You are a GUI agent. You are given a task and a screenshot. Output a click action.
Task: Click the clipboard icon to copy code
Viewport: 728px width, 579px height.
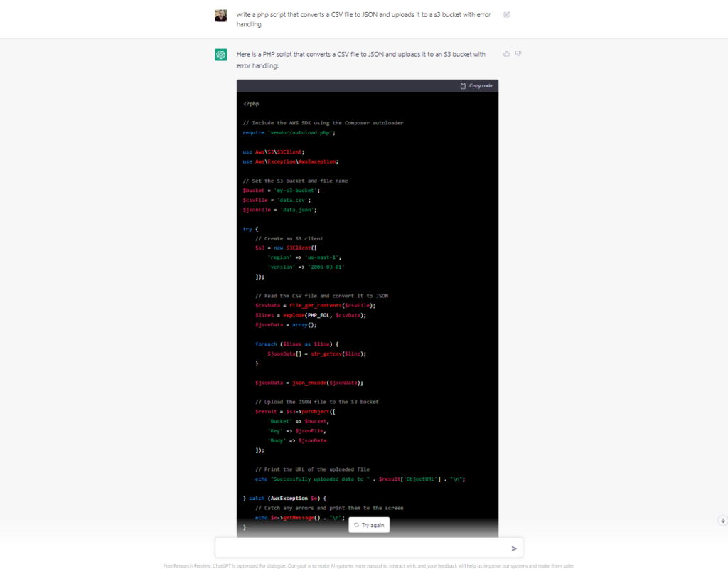464,86
